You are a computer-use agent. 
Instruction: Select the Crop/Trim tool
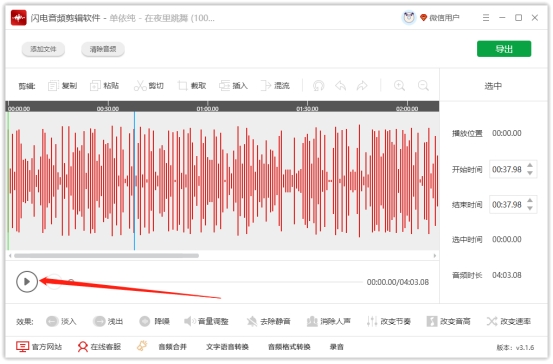click(192, 86)
